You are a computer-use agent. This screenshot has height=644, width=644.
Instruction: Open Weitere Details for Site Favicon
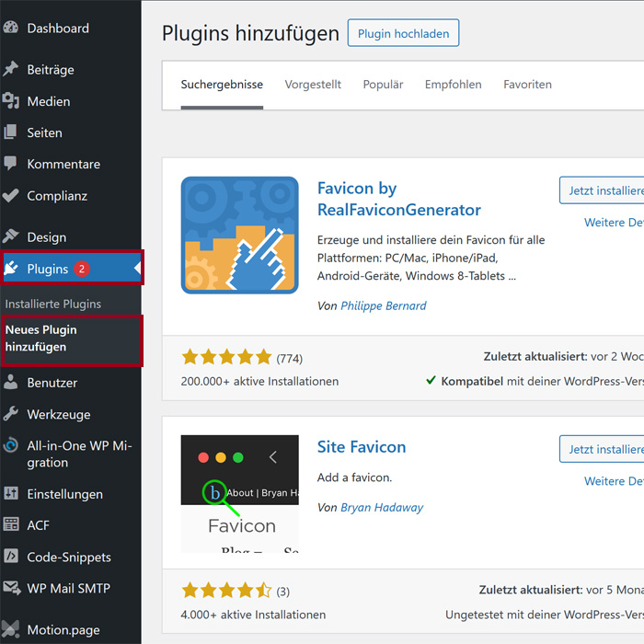click(x=614, y=481)
